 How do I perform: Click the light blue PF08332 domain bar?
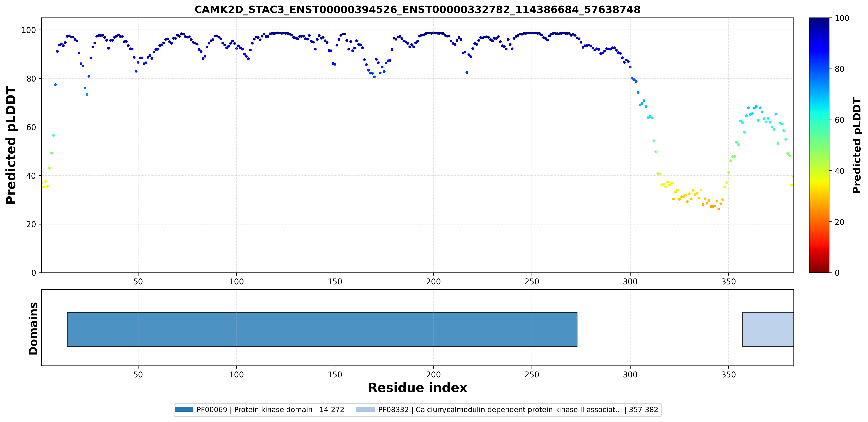coord(768,329)
